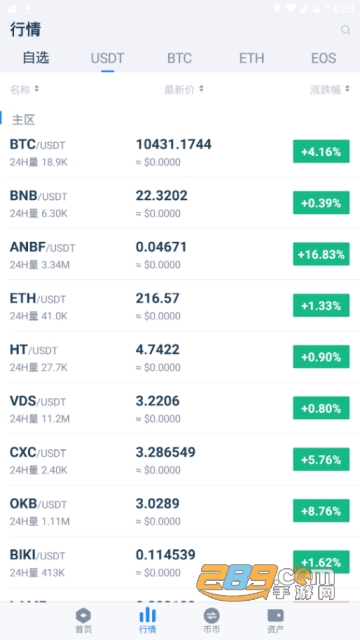Tap the download icon in status bar
This screenshot has width=360, height=640.
click(x=28, y=7)
